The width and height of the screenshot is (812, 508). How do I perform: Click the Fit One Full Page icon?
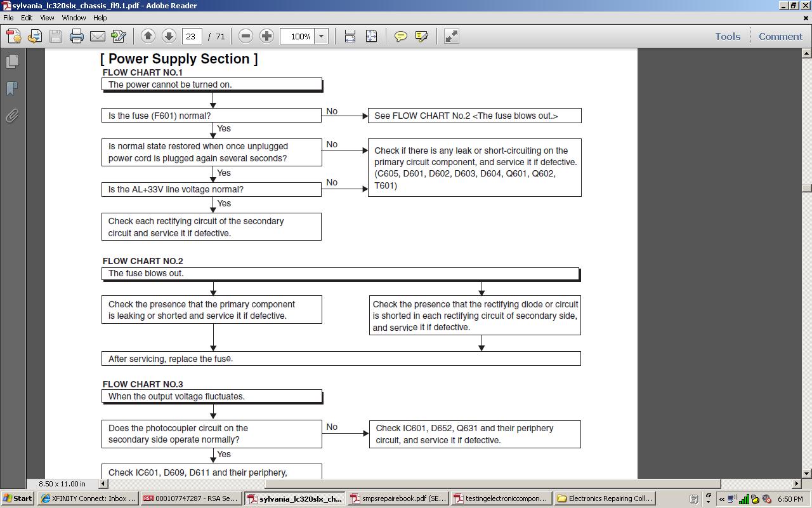tap(371, 36)
